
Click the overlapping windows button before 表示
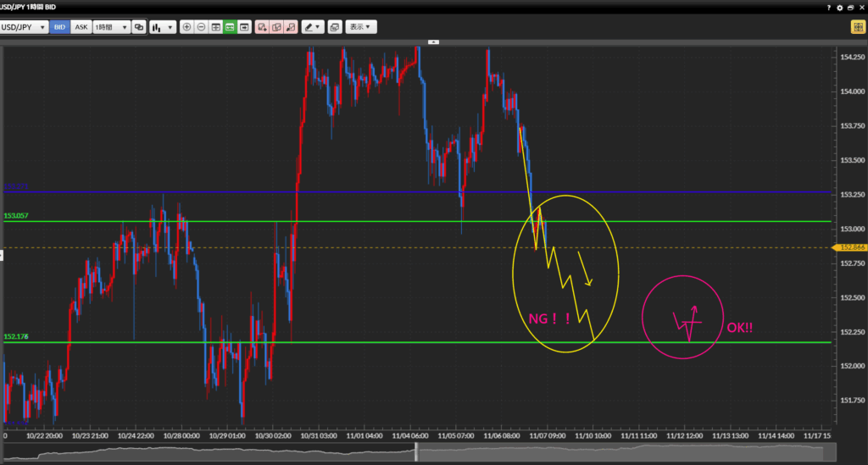coord(335,27)
